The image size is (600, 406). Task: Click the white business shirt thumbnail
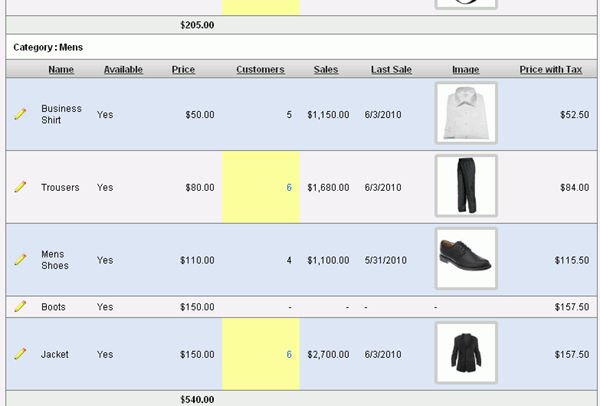[x=466, y=114]
